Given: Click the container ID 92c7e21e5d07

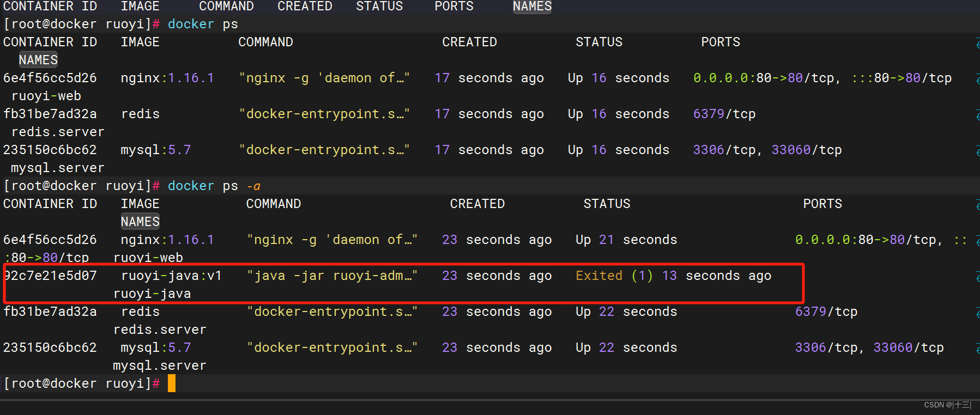Looking at the screenshot, I should point(50,276).
